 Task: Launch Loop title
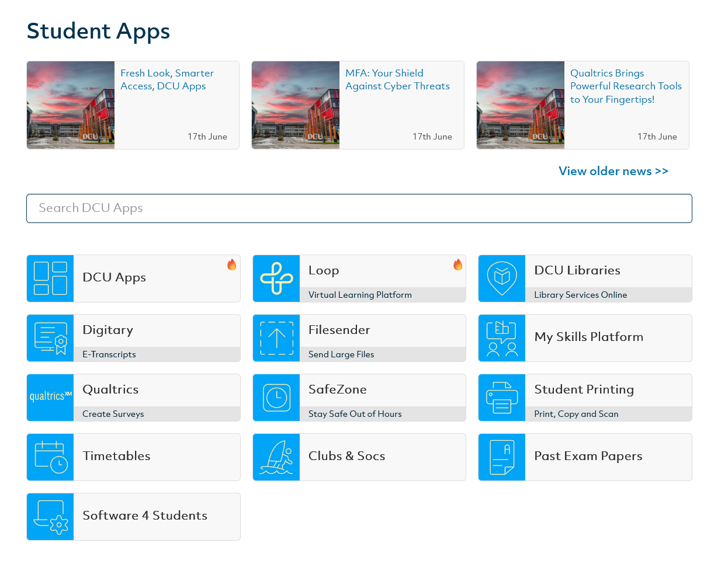[324, 270]
